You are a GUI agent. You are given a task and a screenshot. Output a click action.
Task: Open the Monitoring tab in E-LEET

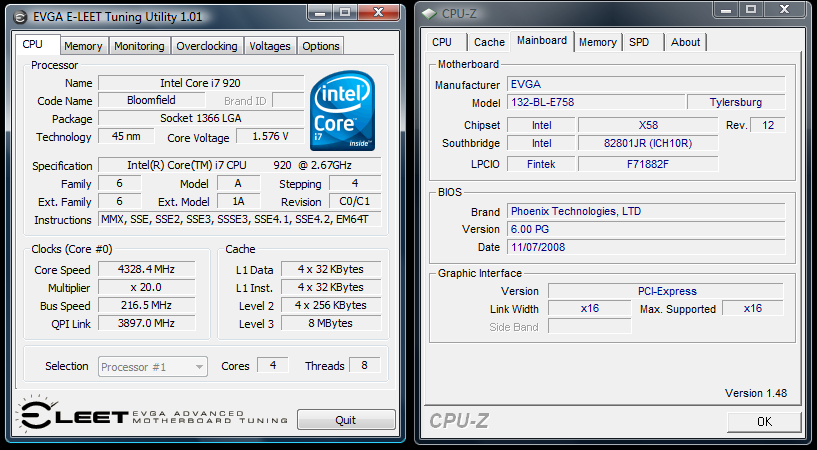[x=139, y=46]
